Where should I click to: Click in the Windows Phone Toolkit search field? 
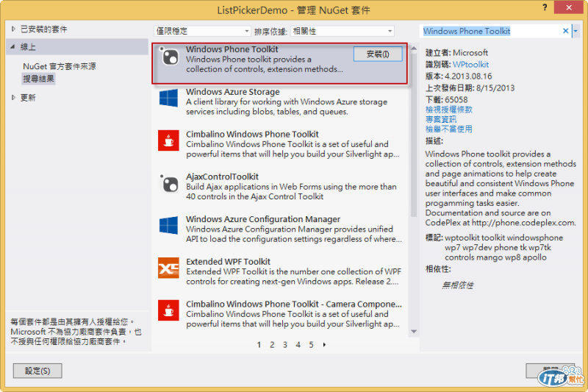point(491,31)
